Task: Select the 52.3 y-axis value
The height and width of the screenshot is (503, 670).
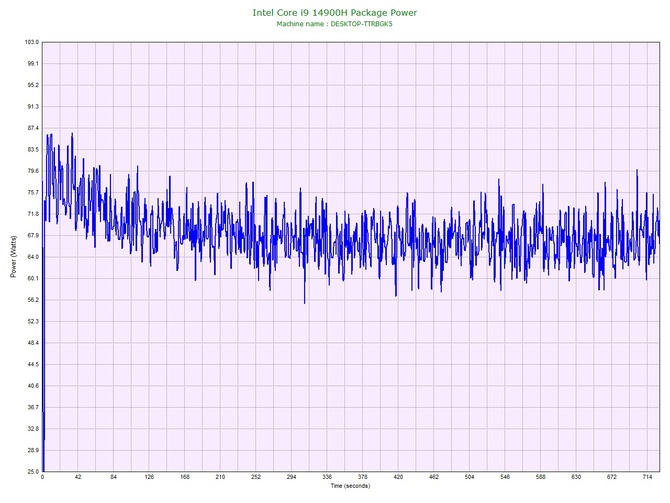Action: click(33, 321)
